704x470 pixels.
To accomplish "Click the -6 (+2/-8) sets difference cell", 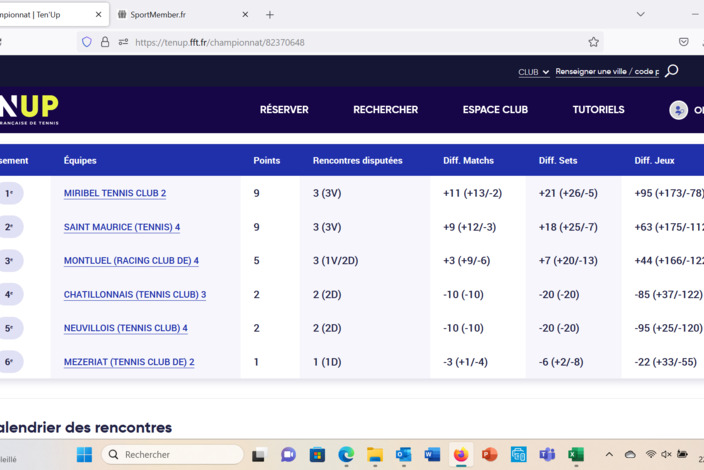I will point(561,362).
